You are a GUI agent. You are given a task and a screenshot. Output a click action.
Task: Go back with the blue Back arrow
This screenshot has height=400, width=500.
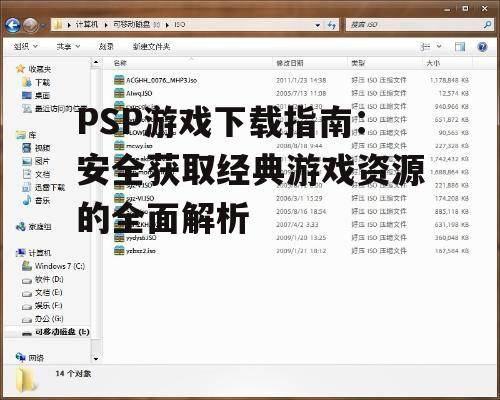click(13, 25)
